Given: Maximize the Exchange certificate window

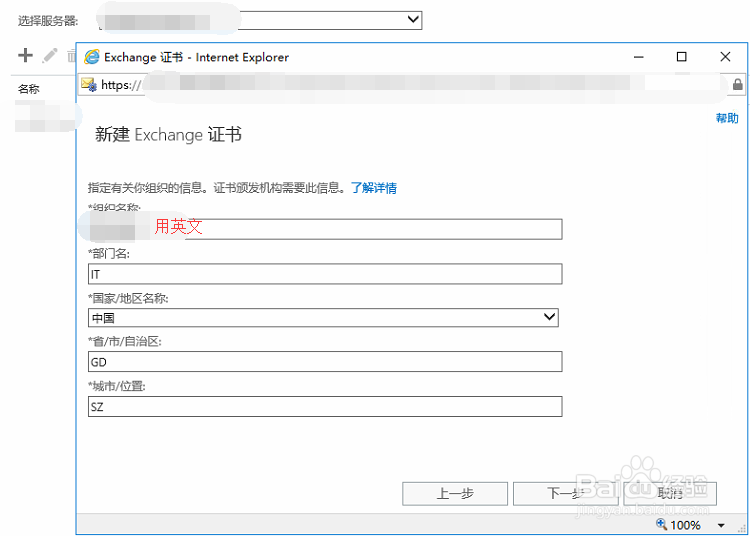Looking at the screenshot, I should pos(682,57).
